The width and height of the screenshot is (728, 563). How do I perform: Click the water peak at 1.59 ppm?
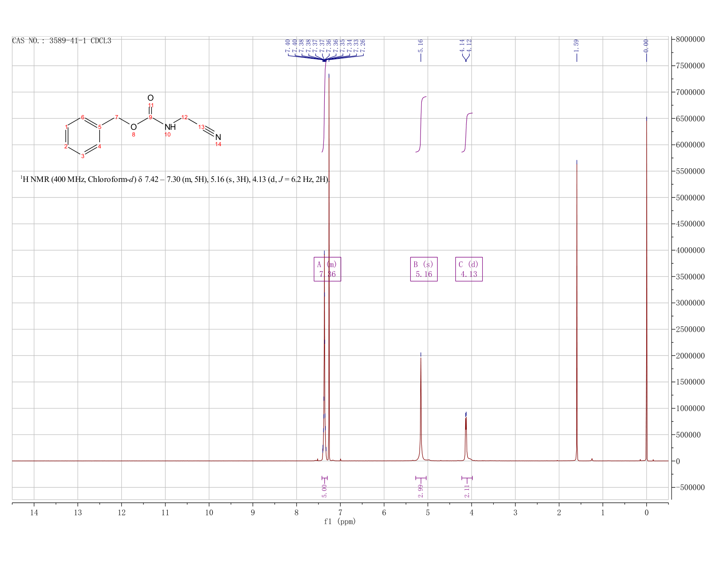577,310
